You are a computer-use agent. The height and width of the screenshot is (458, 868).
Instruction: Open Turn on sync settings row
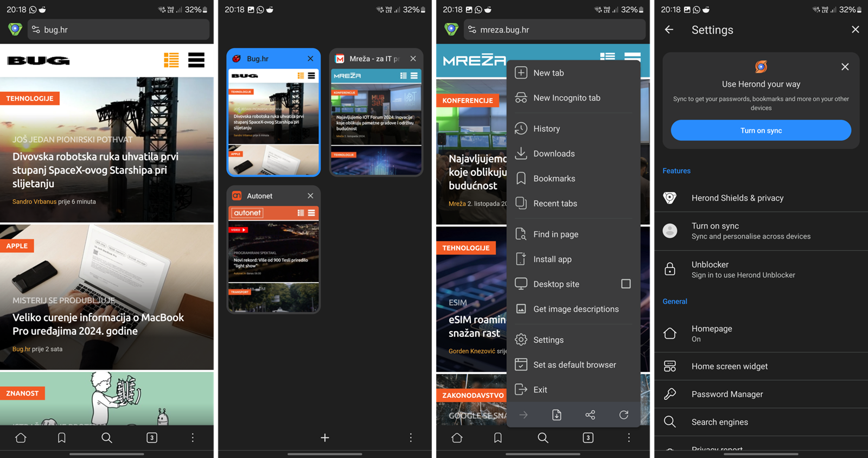pyautogui.click(x=761, y=231)
